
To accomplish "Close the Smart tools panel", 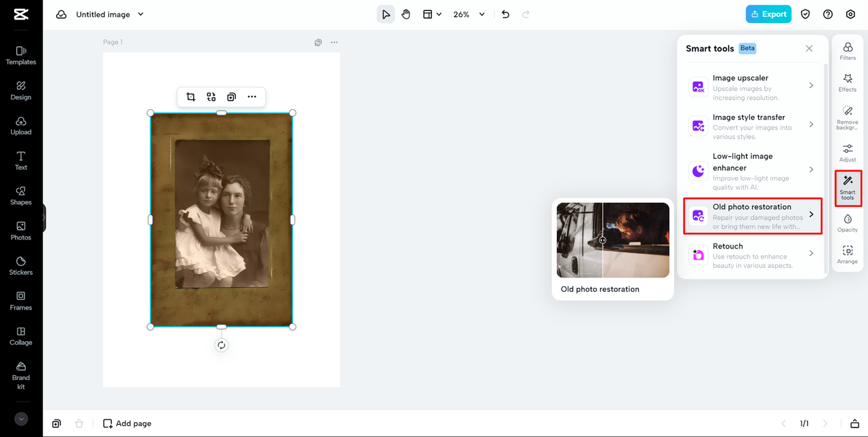I will [x=809, y=48].
